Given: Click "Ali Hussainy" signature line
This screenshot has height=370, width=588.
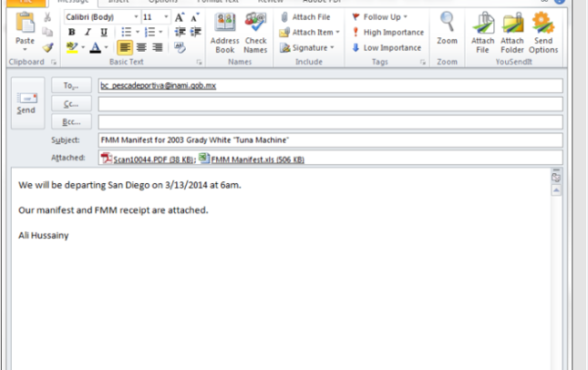Looking at the screenshot, I should (44, 235).
